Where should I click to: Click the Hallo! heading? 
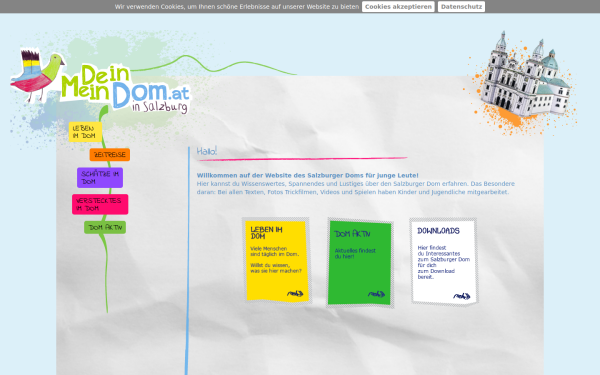coord(207,151)
